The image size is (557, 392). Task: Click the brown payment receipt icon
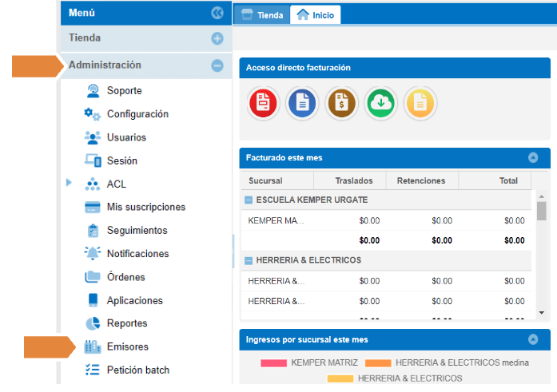tap(341, 102)
